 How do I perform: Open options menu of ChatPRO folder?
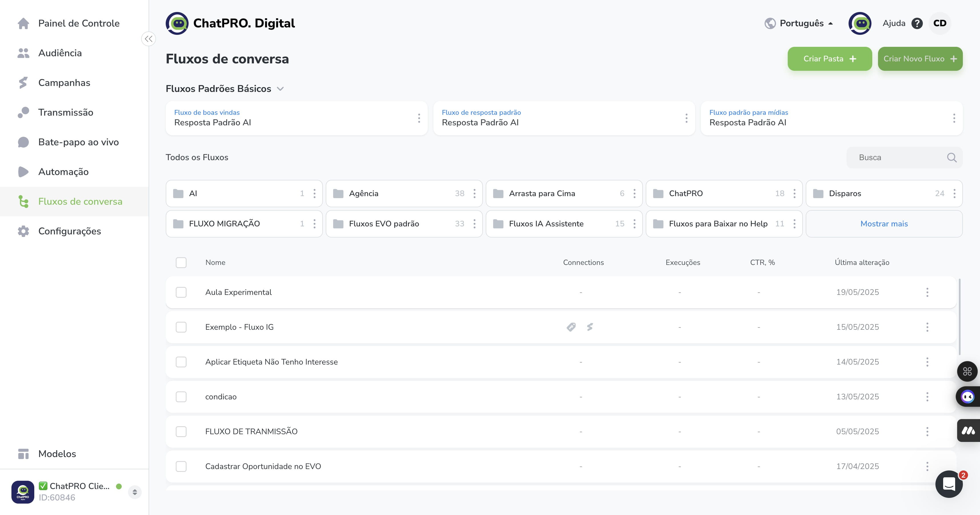(x=794, y=194)
